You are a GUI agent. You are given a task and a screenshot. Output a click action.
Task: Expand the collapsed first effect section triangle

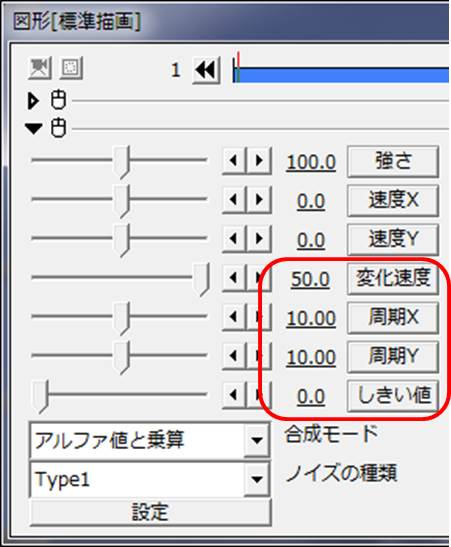coord(33,101)
